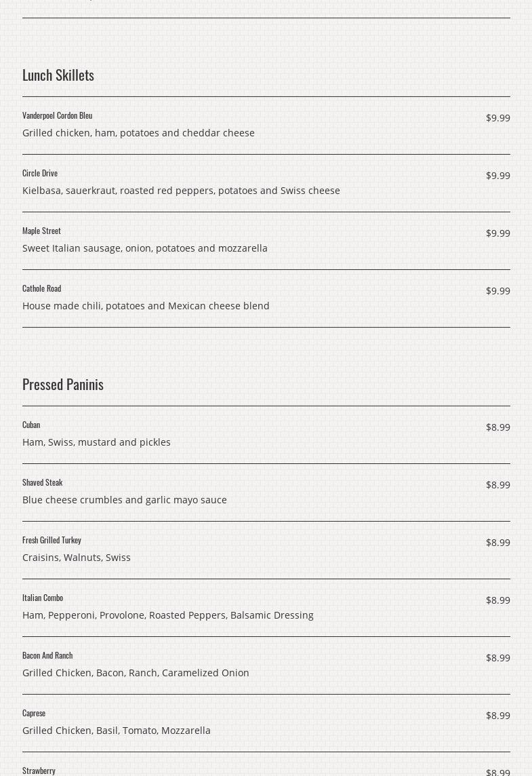532x776 pixels.
Task: Click the Vanderpoel Cordon Bleu $9.99 price
Action: point(497,118)
